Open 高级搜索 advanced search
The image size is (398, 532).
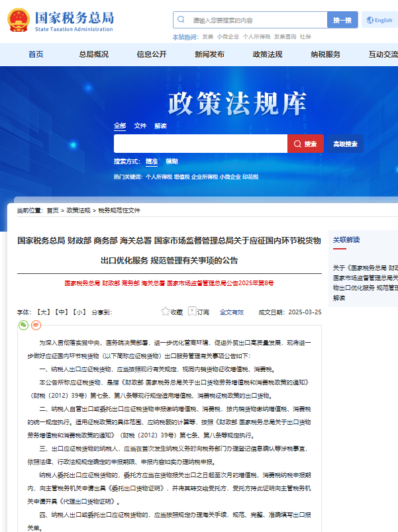pyautogui.click(x=345, y=144)
